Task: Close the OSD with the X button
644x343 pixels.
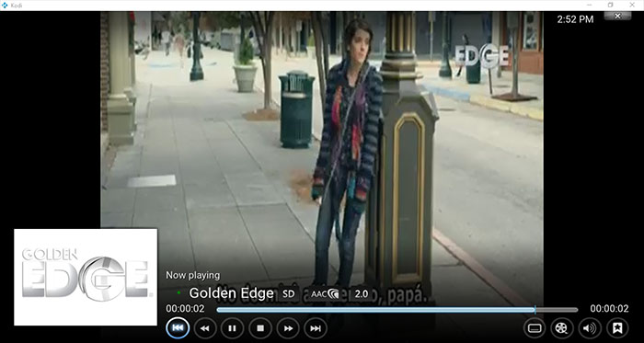Action: tap(617, 16)
